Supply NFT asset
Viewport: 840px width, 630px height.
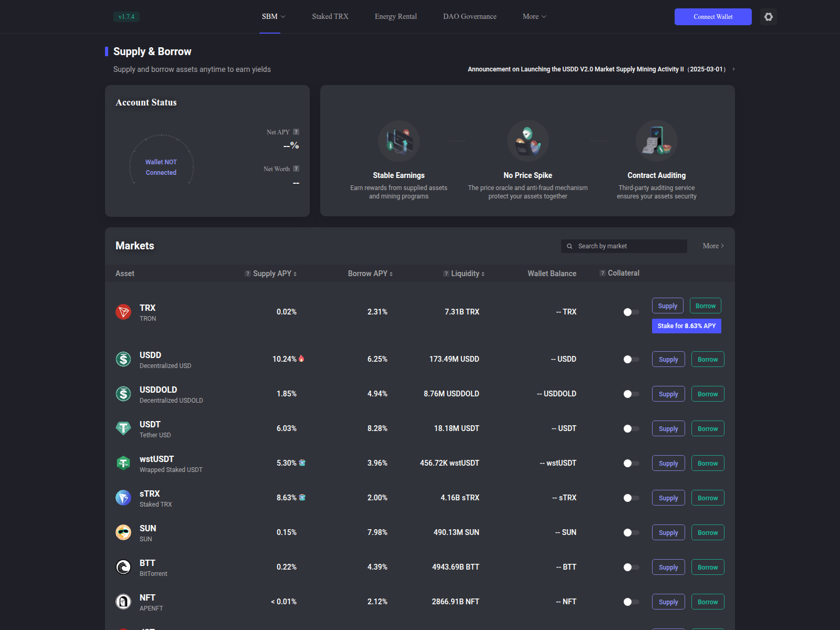668,602
